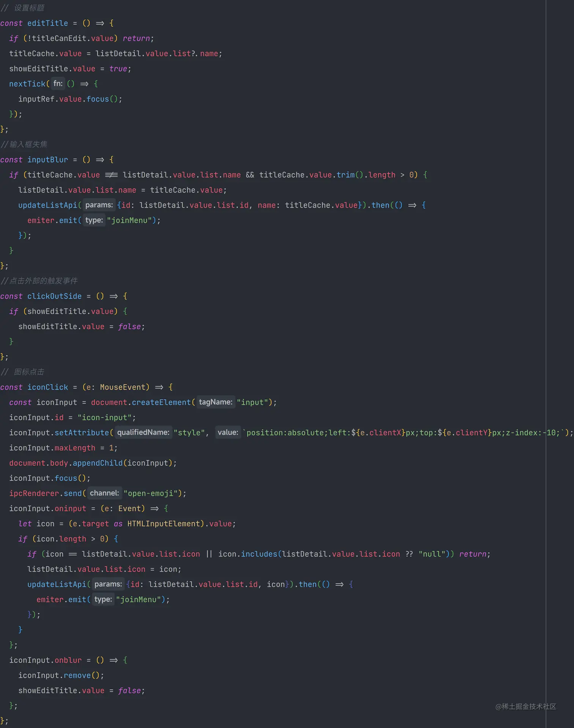
Task: Click the "fn:" inlay hint
Action: pos(58,84)
